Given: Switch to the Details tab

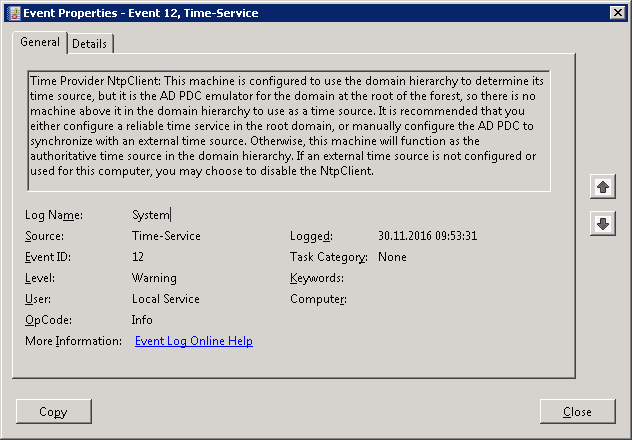Looking at the screenshot, I should tap(90, 44).
